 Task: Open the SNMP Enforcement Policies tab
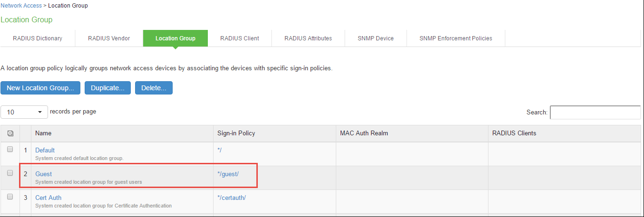pos(456,38)
